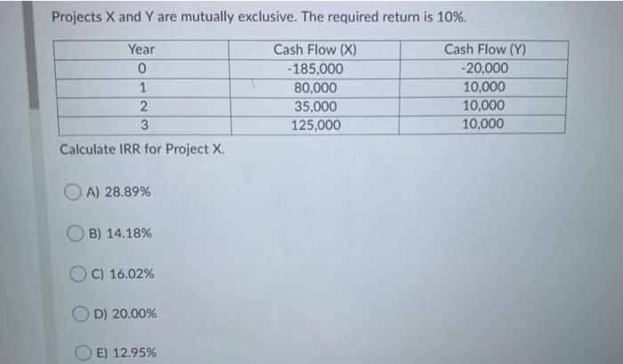Click the A) 28.89% answer label
The width and height of the screenshot is (623, 364).
click(118, 192)
